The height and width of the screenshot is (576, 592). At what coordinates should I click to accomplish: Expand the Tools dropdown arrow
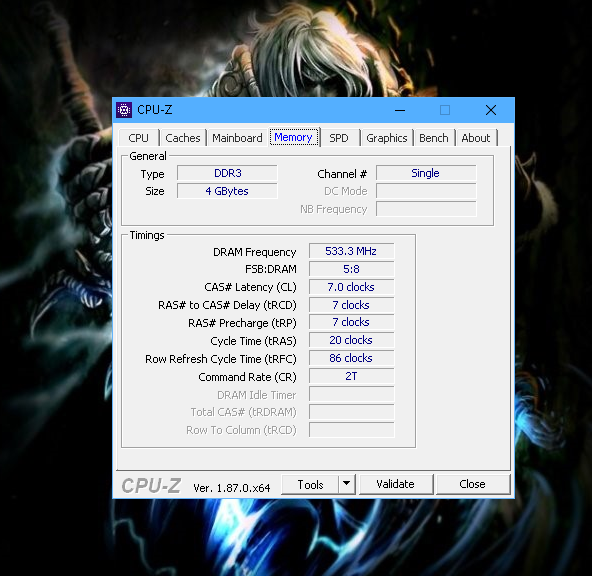pos(347,484)
